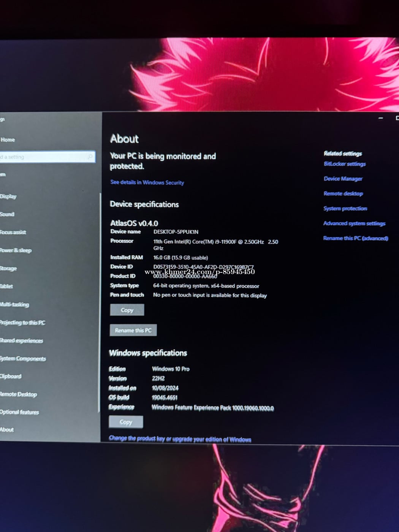This screenshot has width=399, height=532.
Task: Open Storage settings from sidebar
Action: point(9,268)
